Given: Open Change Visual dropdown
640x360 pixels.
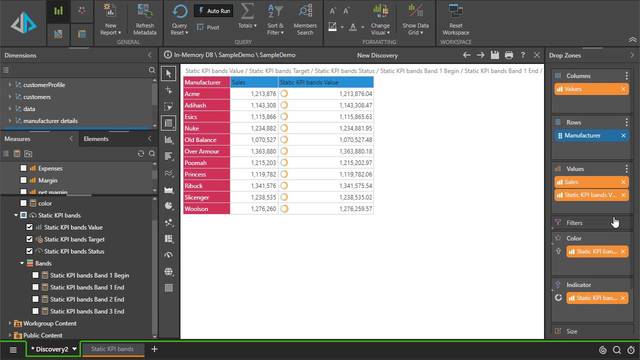Looking at the screenshot, I should [380, 19].
